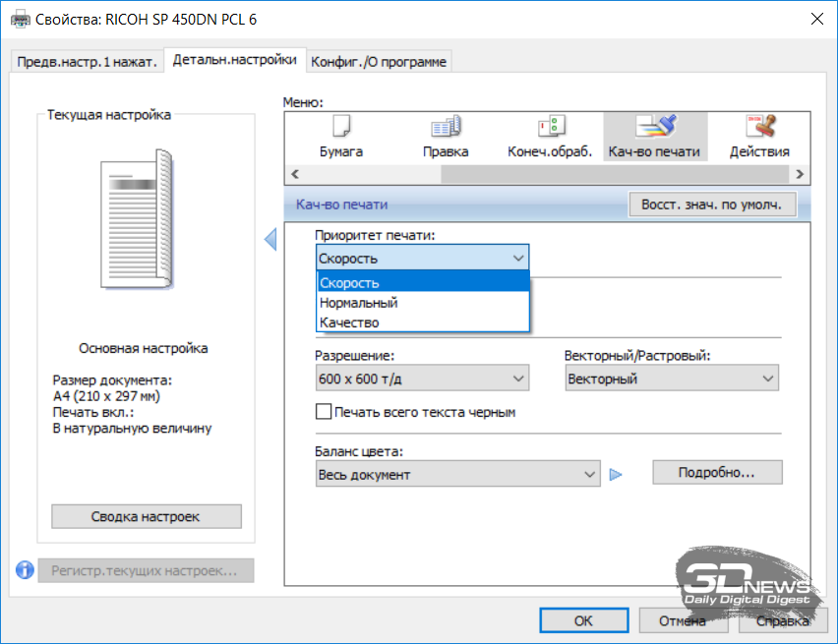Choose Нормальный in the priority list

tap(423, 303)
